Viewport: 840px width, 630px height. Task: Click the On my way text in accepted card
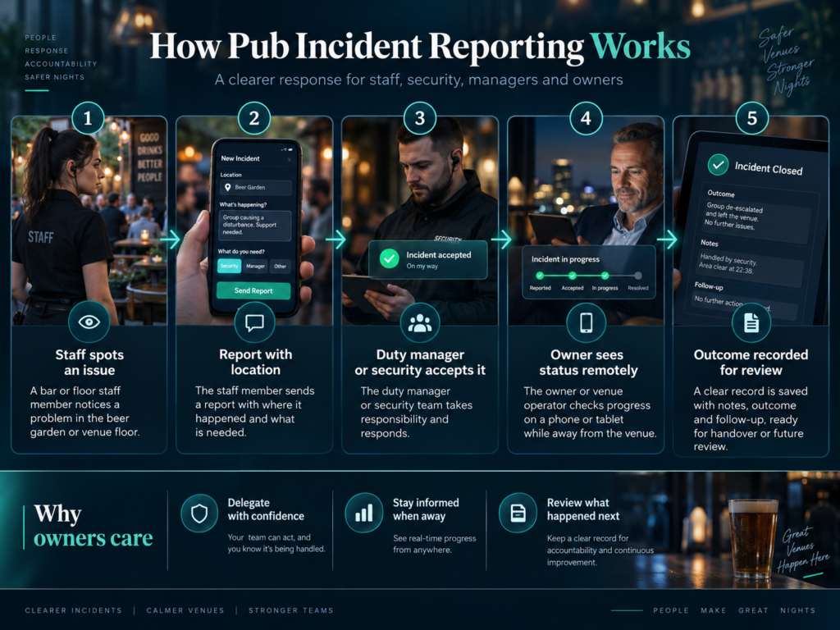[x=422, y=267]
